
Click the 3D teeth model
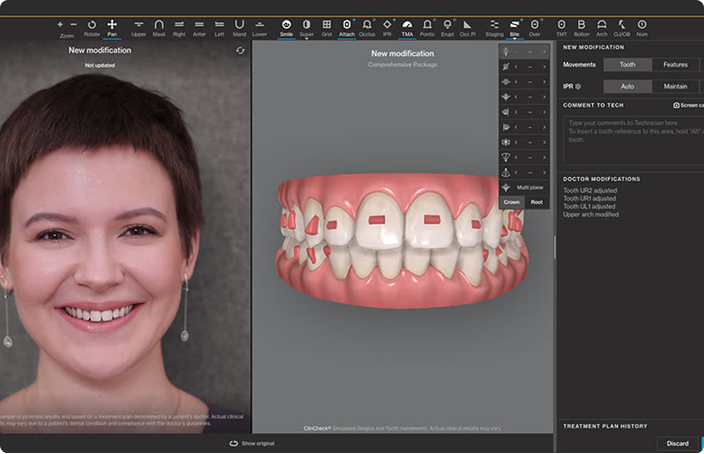402,240
